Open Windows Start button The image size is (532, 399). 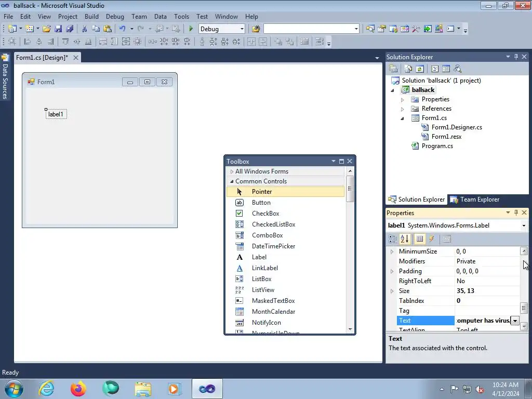[x=14, y=389]
